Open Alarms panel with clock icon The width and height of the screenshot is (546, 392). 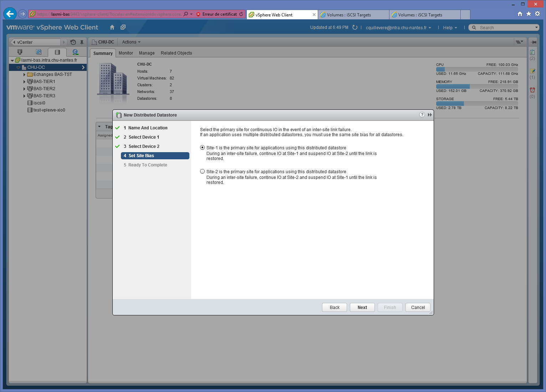[x=532, y=90]
